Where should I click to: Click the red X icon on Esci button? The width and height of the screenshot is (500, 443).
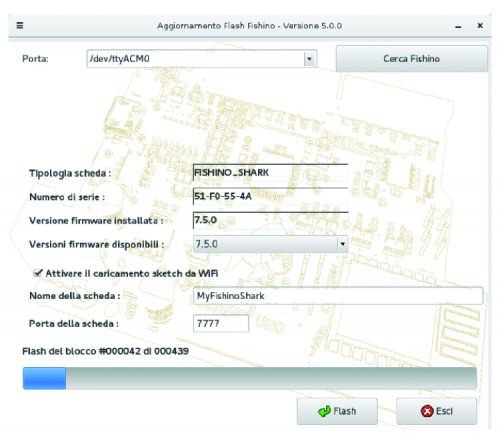pyautogui.click(x=427, y=411)
